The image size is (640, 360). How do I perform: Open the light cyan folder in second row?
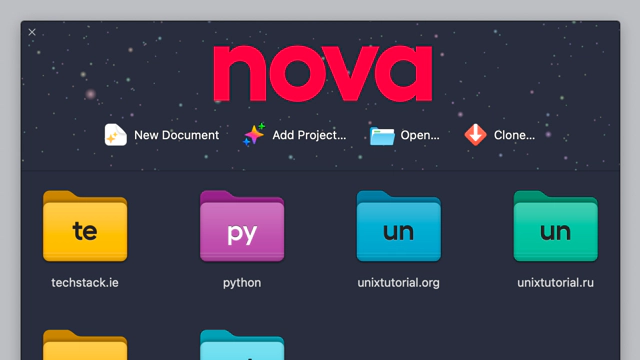coord(242,345)
